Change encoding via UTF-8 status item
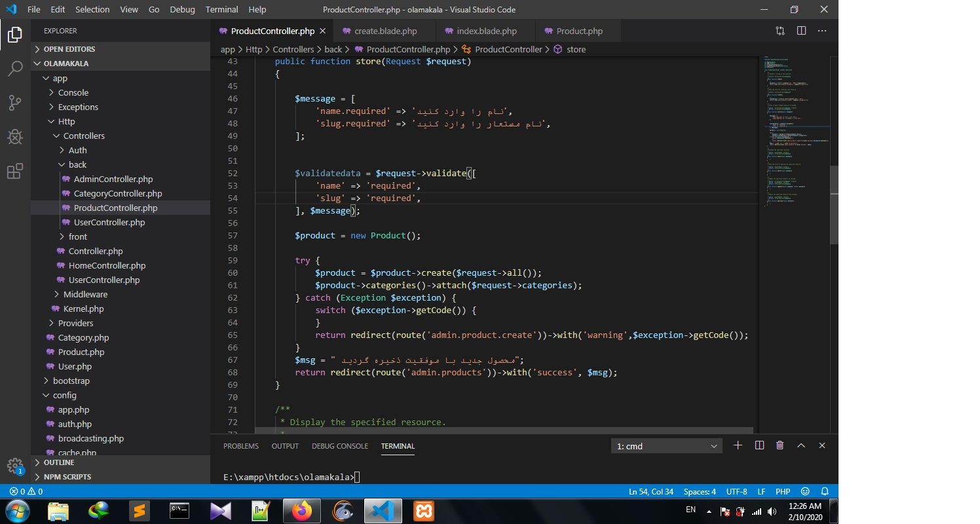Image resolution: width=980 pixels, height=524 pixels. coord(736,491)
